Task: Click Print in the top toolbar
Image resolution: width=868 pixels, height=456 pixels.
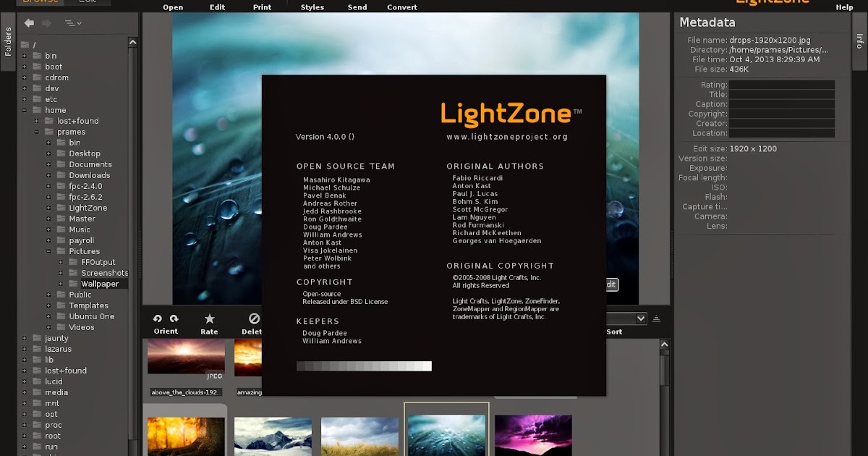Action: pyautogui.click(x=263, y=7)
